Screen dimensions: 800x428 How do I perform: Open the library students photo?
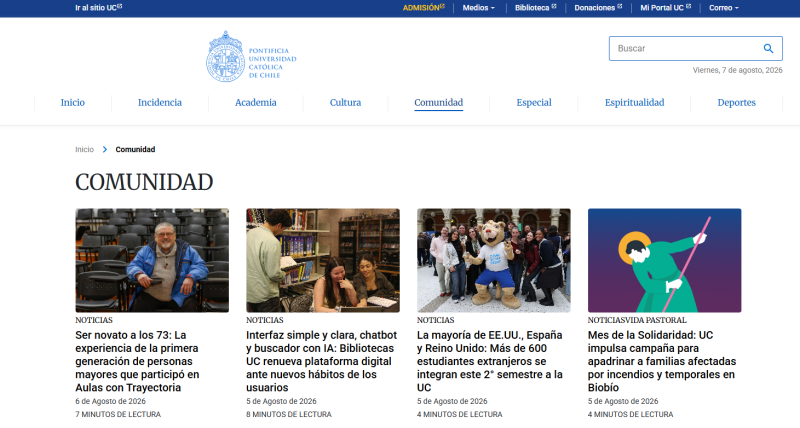[x=323, y=260]
